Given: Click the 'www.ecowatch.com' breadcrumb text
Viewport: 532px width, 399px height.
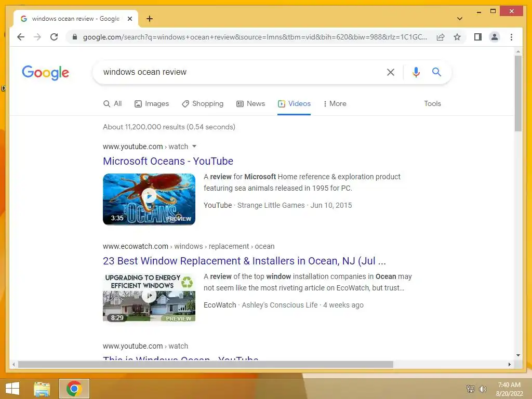Looking at the screenshot, I should click(136, 246).
